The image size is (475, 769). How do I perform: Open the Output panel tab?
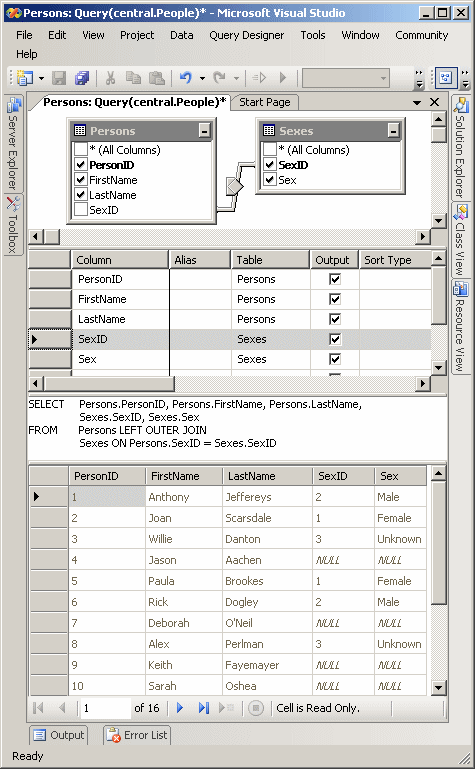click(x=59, y=735)
